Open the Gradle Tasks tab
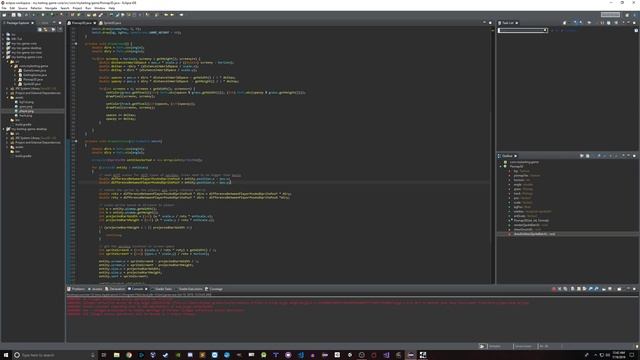The height and width of the screenshot is (360, 640). point(163,289)
